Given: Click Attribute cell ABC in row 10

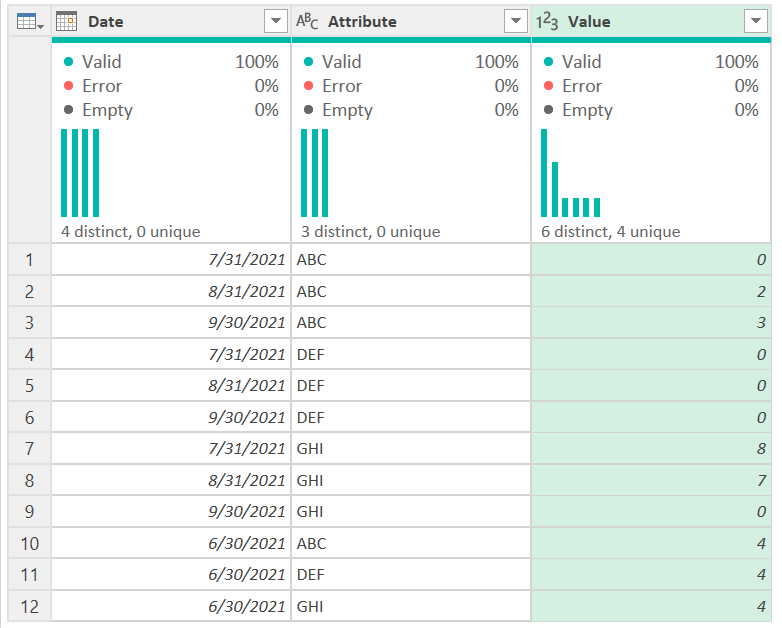Looking at the screenshot, I should coord(411,543).
